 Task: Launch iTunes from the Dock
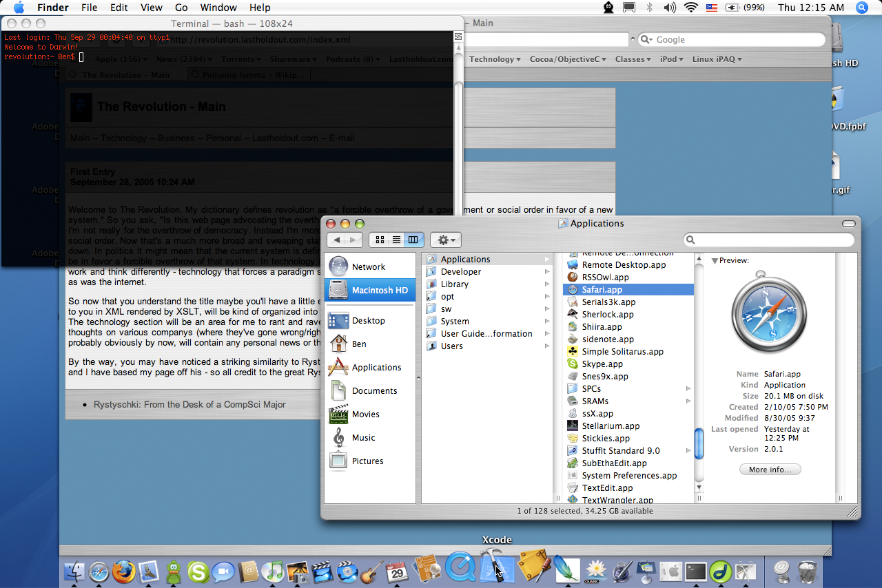click(273, 571)
